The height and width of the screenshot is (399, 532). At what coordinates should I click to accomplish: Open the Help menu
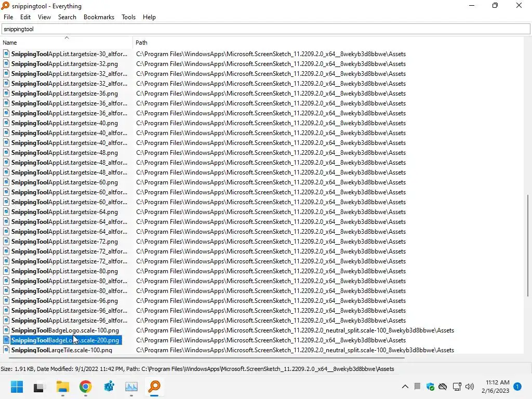click(x=149, y=17)
